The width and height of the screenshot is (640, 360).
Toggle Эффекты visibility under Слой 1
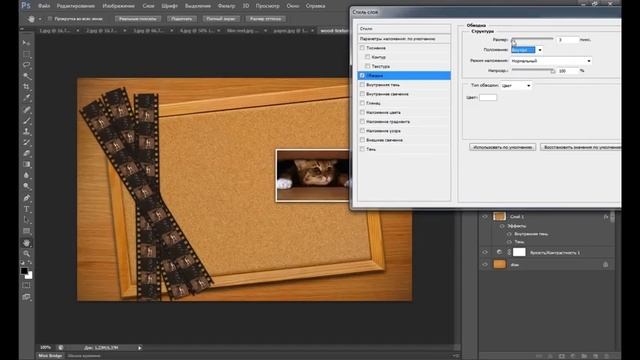tap(502, 226)
